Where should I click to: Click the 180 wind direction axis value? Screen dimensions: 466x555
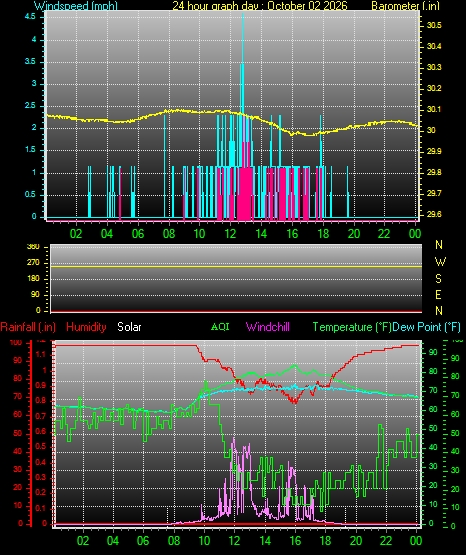(33, 279)
